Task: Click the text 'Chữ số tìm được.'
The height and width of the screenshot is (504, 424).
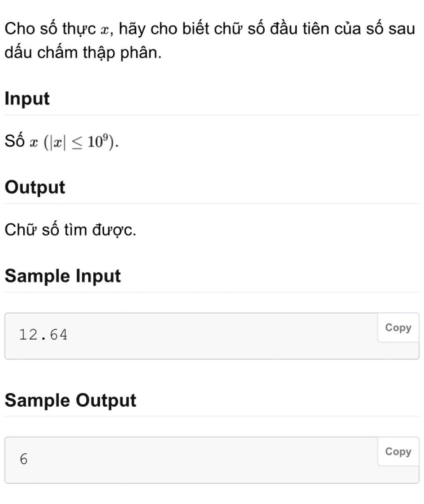Action: coord(70,229)
